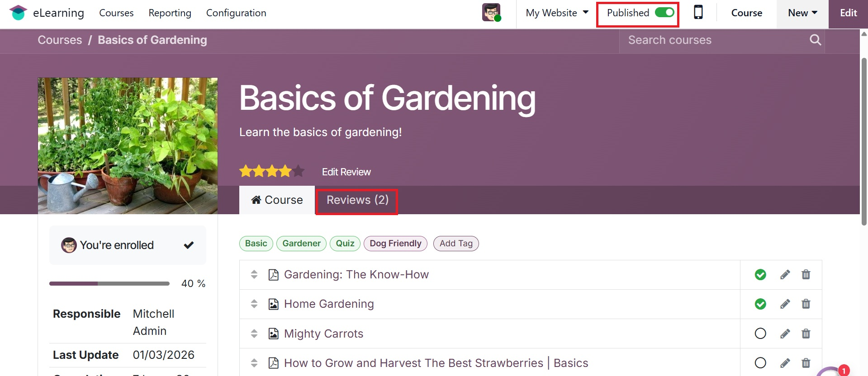Screen dimensions: 868x376
Task: Toggle the Published switch off
Action: [x=664, y=13]
